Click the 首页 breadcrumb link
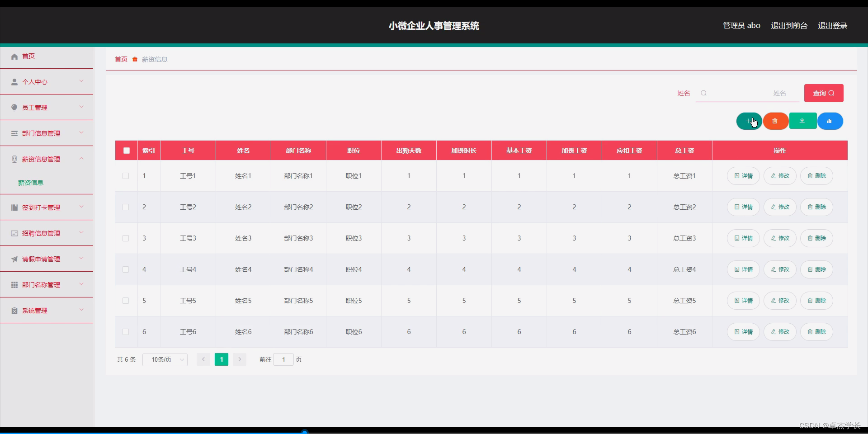Screen dimensions: 868x434 coord(120,59)
